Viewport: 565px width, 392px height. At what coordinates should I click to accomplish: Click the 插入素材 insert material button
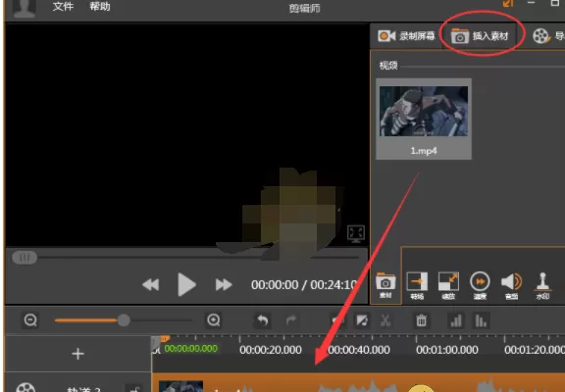click(x=480, y=36)
